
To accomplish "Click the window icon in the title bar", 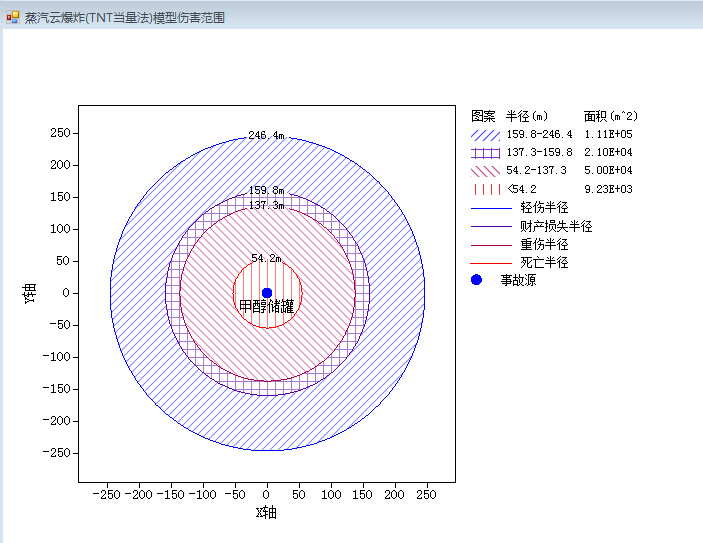I will [x=13, y=17].
